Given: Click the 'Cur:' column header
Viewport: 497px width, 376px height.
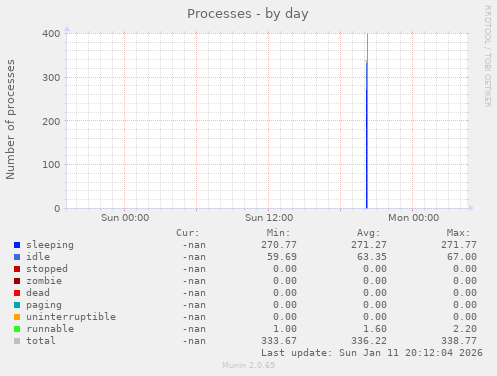Looking at the screenshot, I should [x=188, y=233].
